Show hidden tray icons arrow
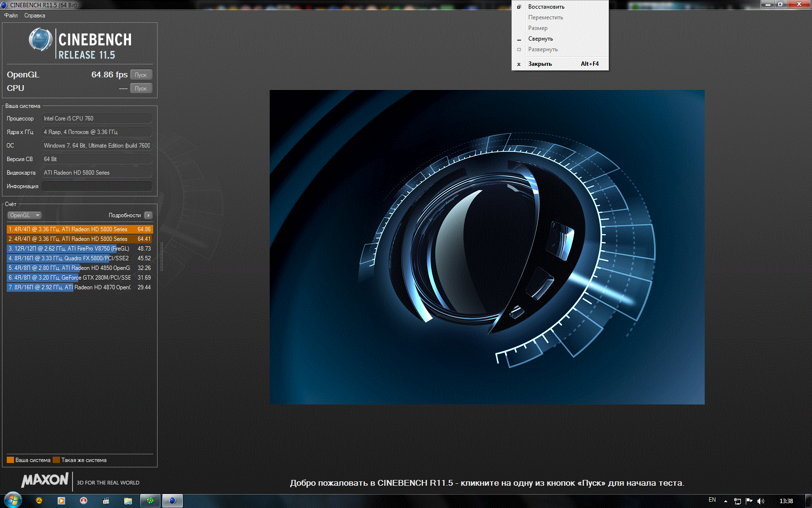Screen dimensions: 812x508 (725, 501)
